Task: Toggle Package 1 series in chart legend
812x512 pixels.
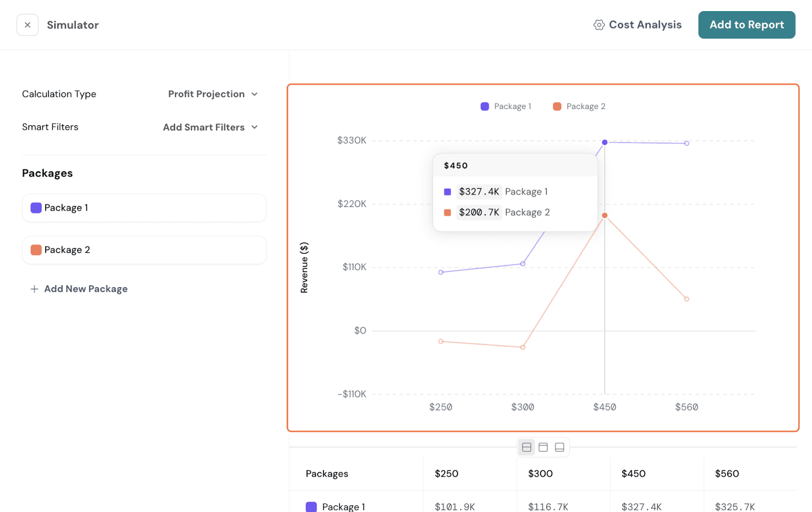Action: click(x=506, y=106)
